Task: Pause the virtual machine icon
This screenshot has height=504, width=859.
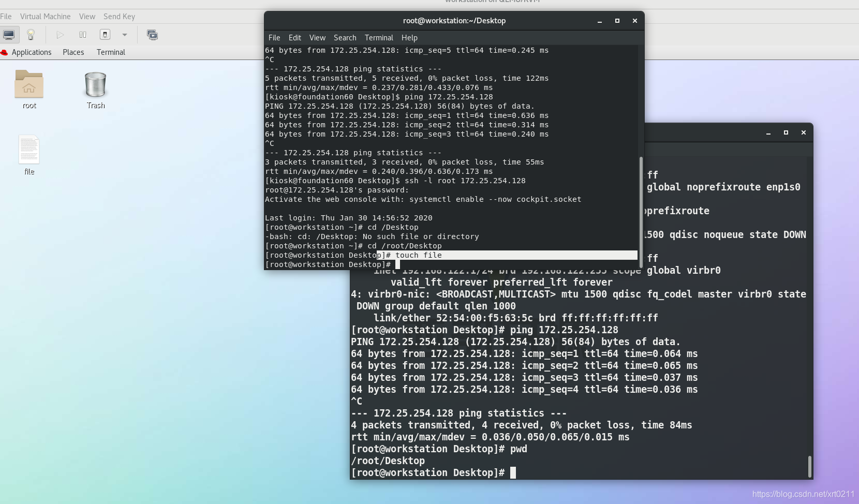Action: point(83,35)
